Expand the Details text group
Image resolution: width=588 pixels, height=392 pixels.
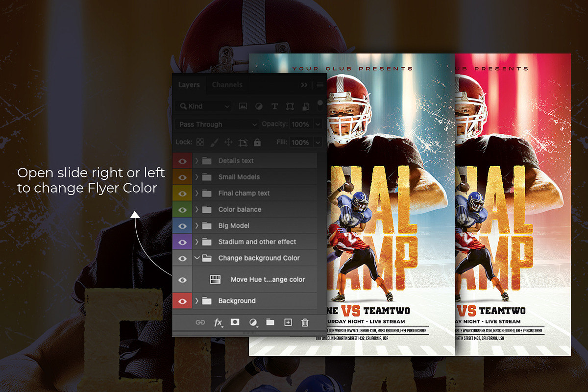click(196, 161)
